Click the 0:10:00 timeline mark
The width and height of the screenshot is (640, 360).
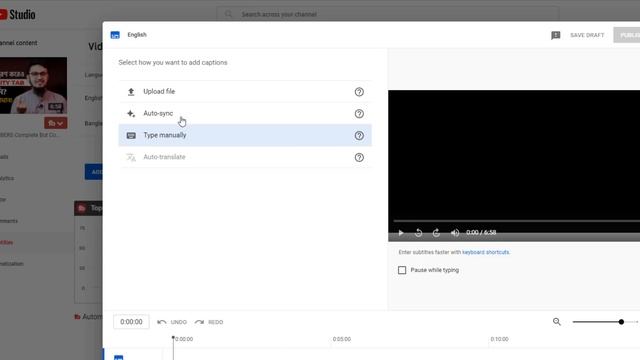coord(500,339)
